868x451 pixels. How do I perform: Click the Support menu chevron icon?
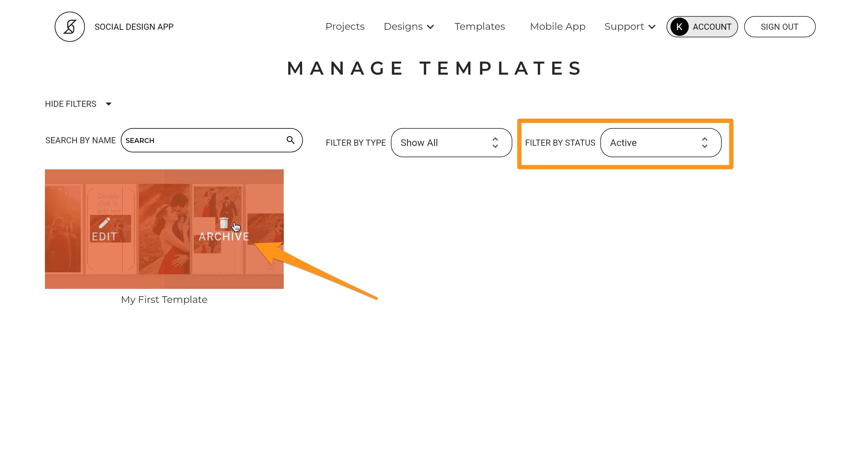(652, 27)
